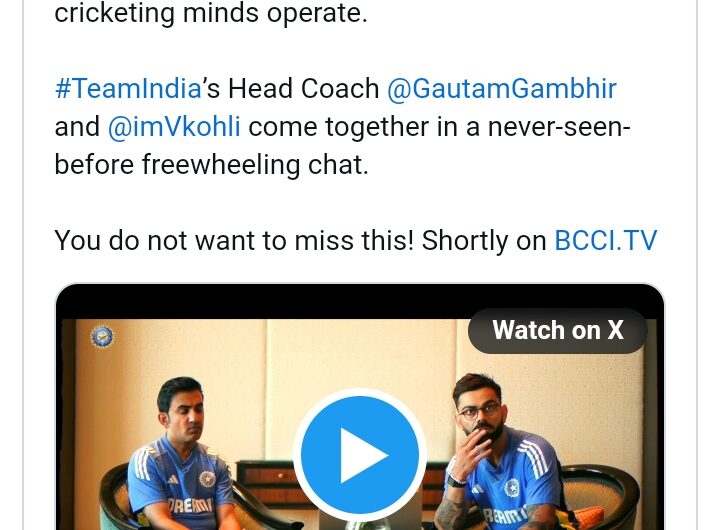720x530 pixels.
Task: Click the 'cricketing minds operate.' text
Action: pyautogui.click(x=211, y=13)
